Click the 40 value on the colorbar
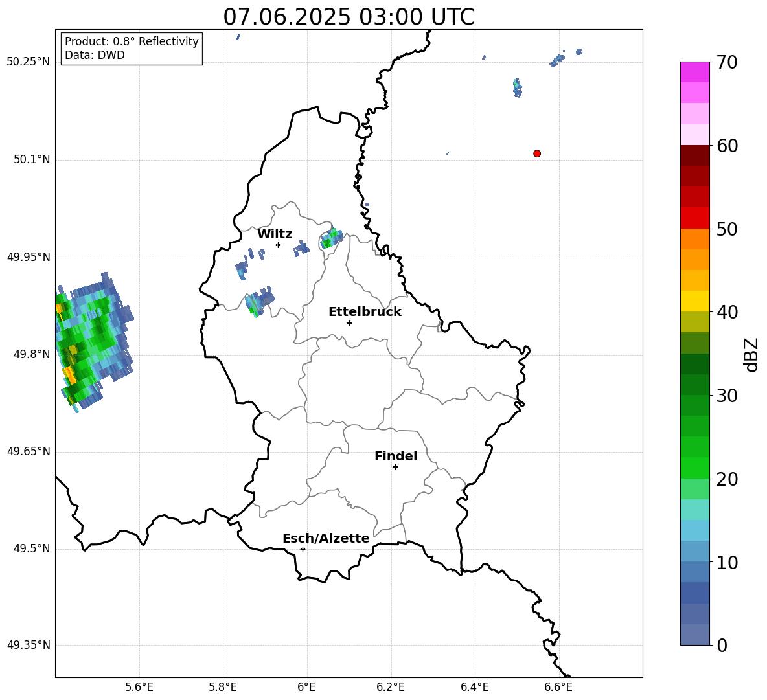 tap(727, 312)
